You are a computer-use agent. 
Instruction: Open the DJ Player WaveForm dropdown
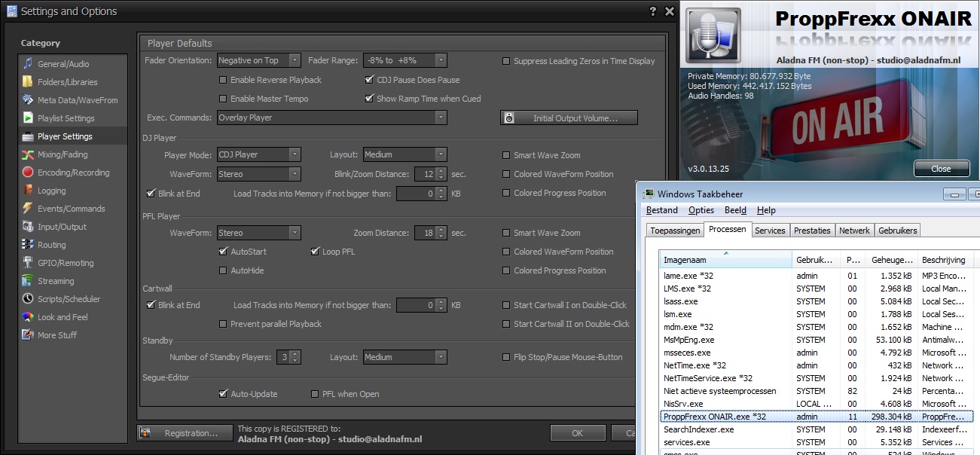point(259,174)
